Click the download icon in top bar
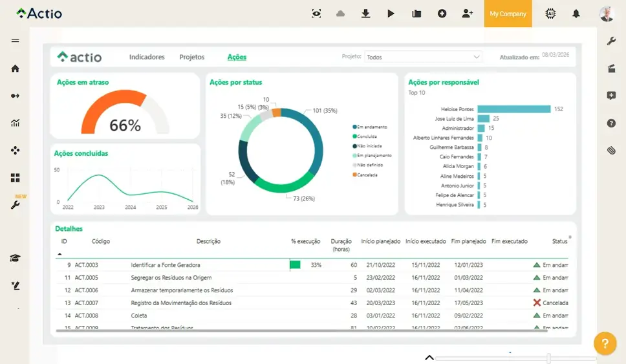 click(x=365, y=14)
